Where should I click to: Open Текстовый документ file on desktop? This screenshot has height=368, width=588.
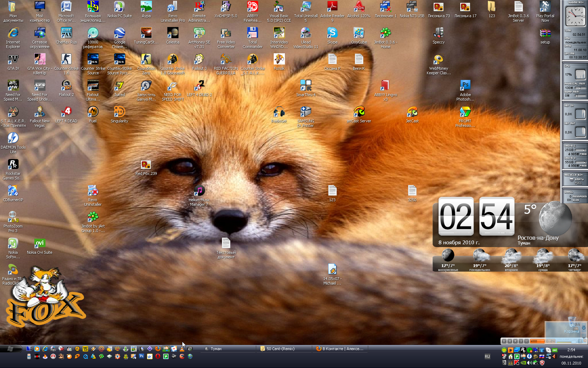tap(226, 244)
